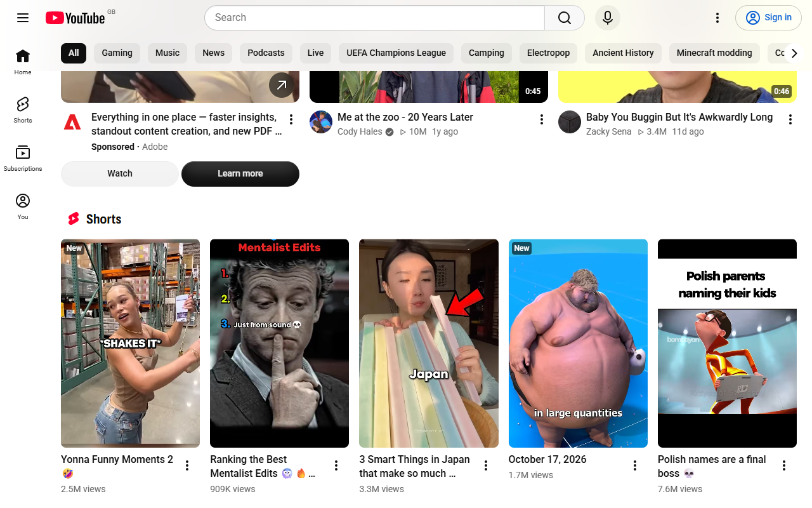Start voice search with microphone

tap(608, 18)
